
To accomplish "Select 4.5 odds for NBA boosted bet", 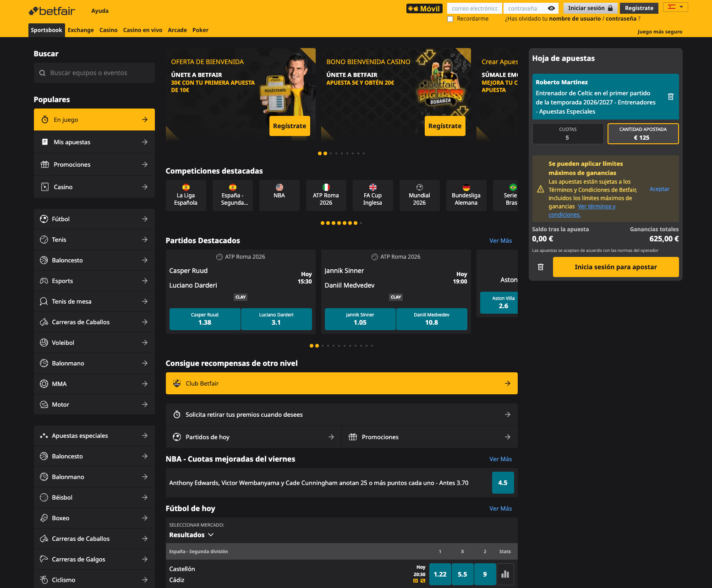I will point(503,483).
